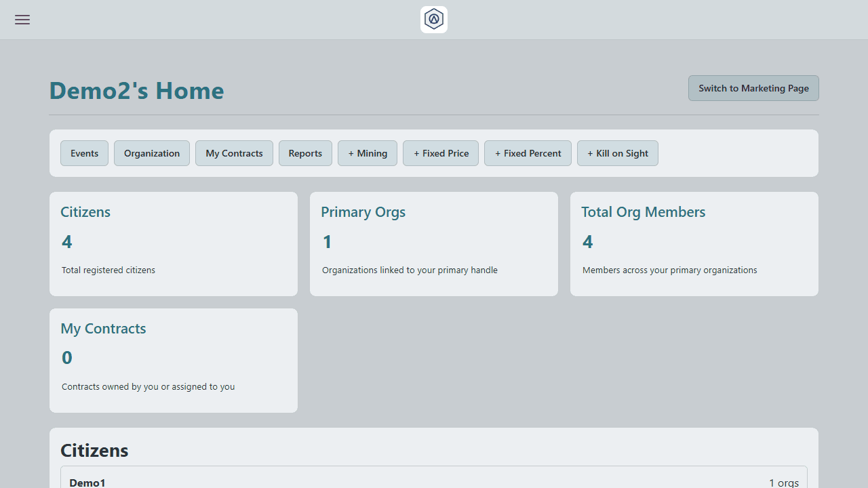Image resolution: width=868 pixels, height=488 pixels.
Task: View My Contracts
Action: pos(233,152)
